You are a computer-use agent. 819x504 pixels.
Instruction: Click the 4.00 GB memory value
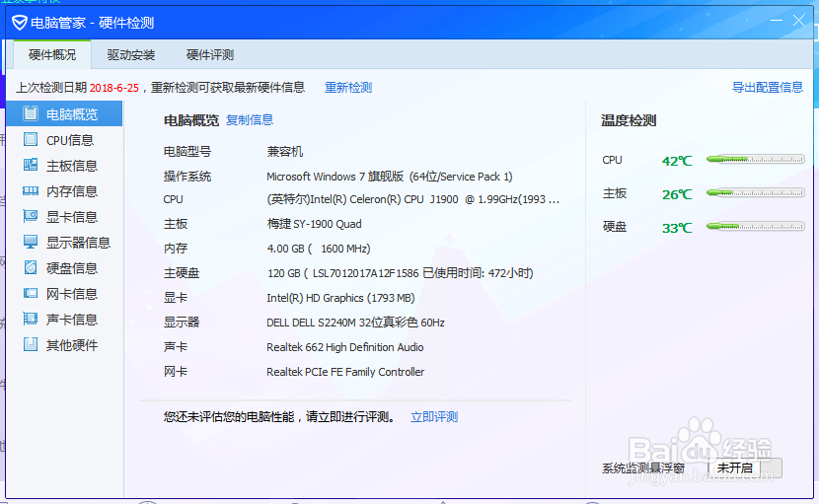(319, 249)
